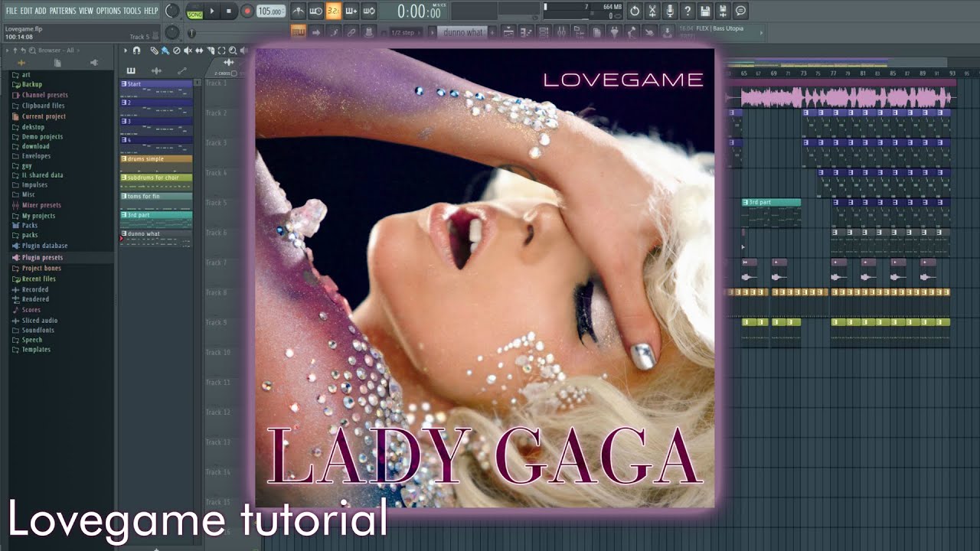Click the audio editor scissors icon
The image size is (980, 551).
pyautogui.click(x=652, y=11)
